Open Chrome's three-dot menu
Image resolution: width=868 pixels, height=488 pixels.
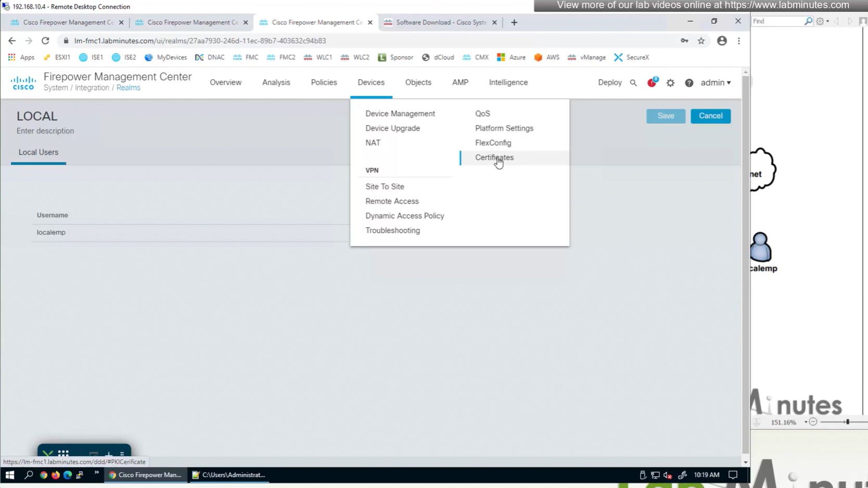tap(738, 41)
